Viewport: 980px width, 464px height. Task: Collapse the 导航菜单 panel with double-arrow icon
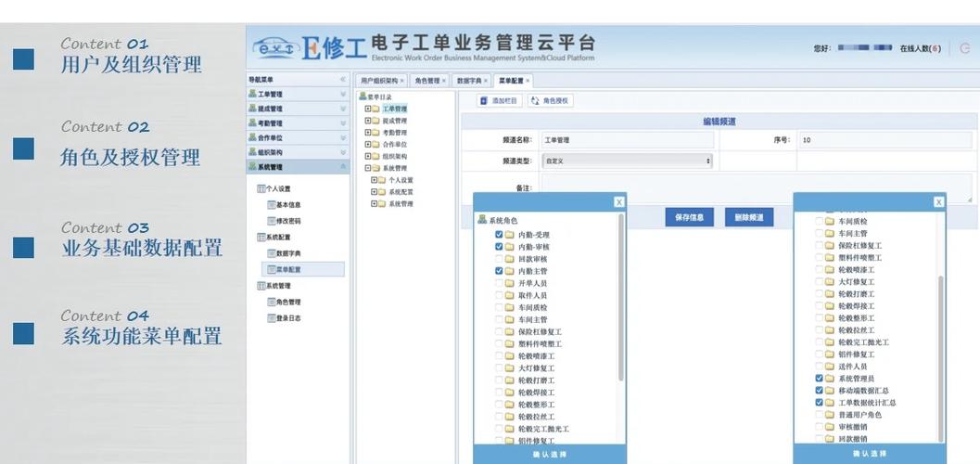(342, 80)
